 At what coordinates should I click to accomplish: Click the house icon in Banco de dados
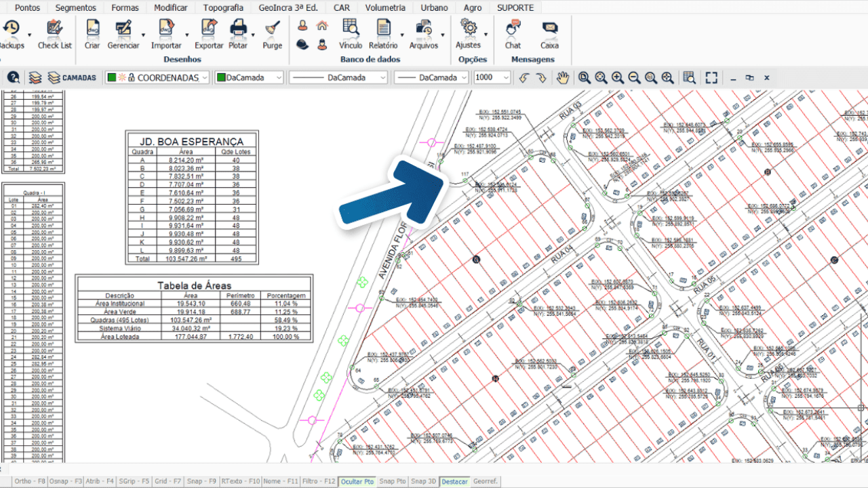tap(322, 26)
